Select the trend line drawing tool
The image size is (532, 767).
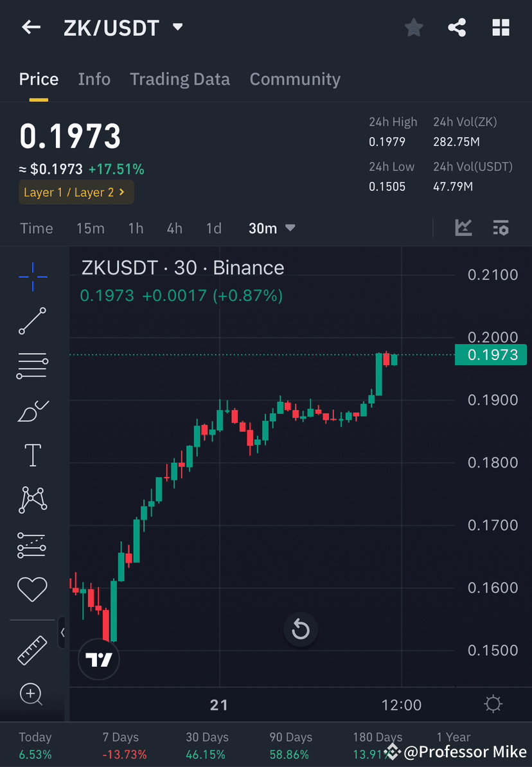[32, 321]
